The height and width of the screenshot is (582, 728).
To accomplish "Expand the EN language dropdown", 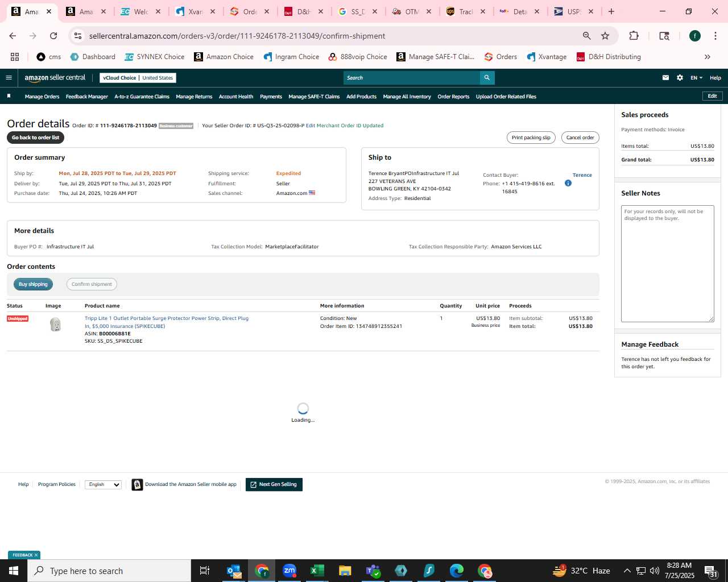I will coord(697,78).
